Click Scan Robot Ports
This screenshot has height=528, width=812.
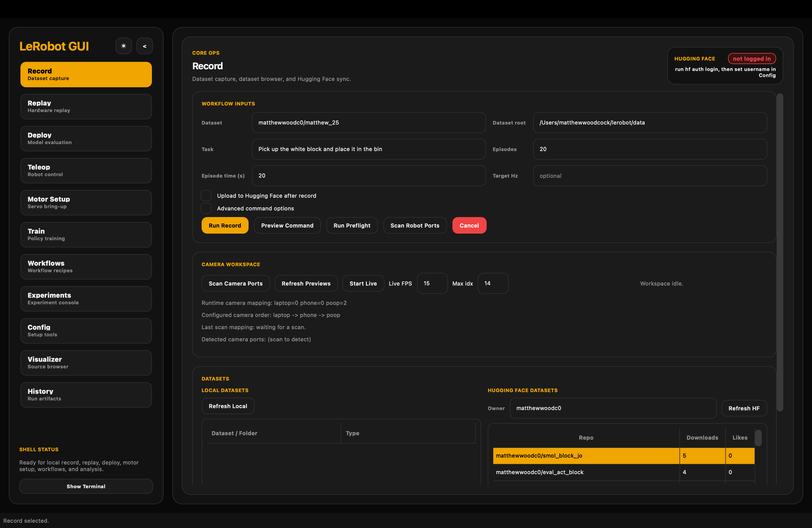click(415, 225)
